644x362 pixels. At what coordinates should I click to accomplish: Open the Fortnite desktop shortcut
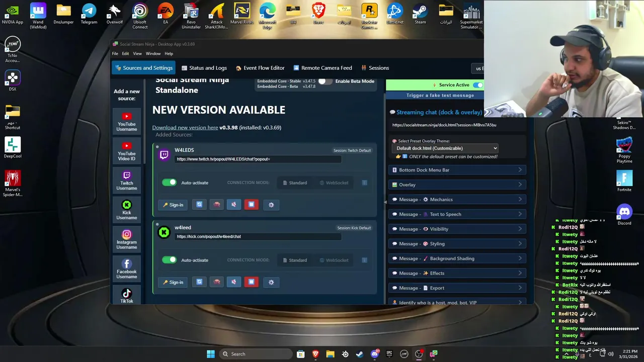[x=624, y=181]
